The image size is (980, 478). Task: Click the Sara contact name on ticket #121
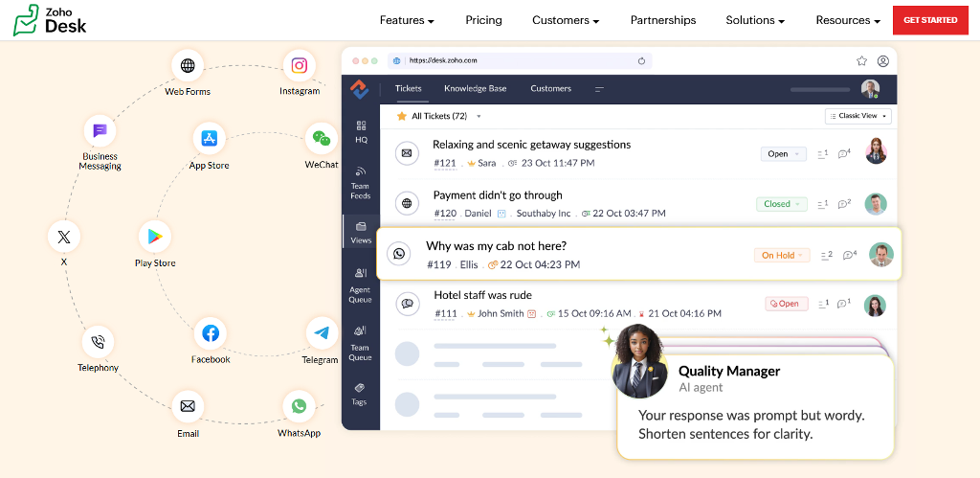(x=487, y=163)
